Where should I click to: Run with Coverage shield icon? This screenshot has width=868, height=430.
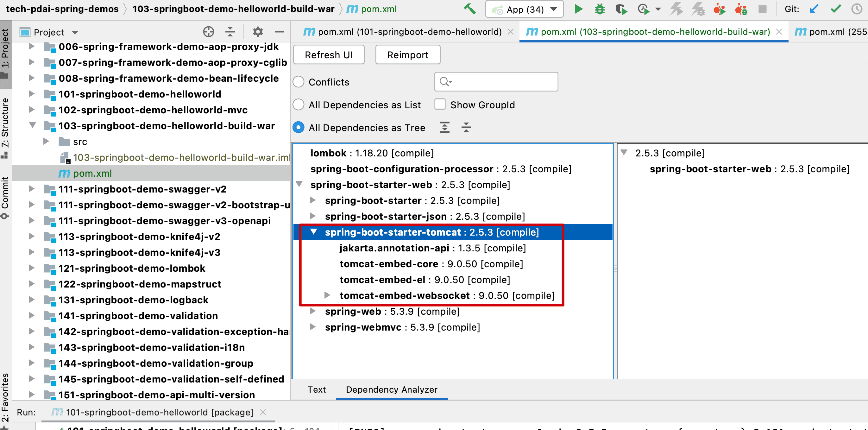coord(621,9)
